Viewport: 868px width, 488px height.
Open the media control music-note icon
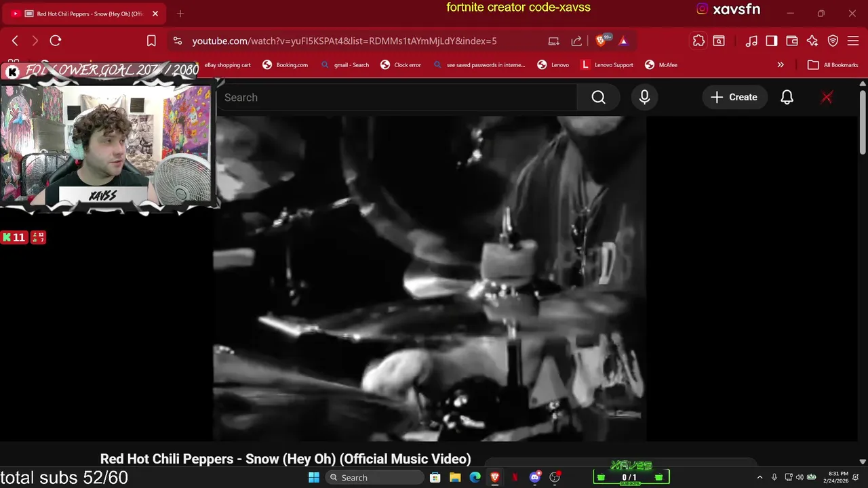click(751, 41)
